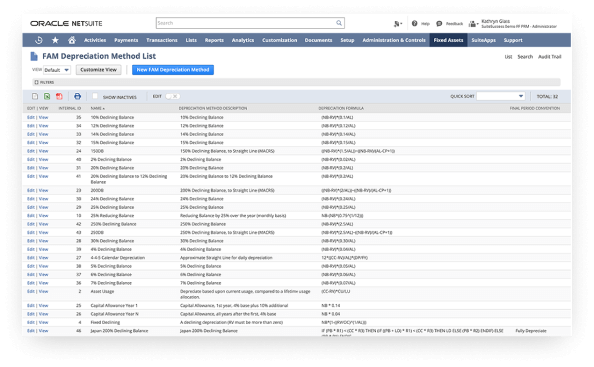View the Capital Allowance Year 1 row
Image resolution: width=594 pixels, height=367 pixels.
44,306
